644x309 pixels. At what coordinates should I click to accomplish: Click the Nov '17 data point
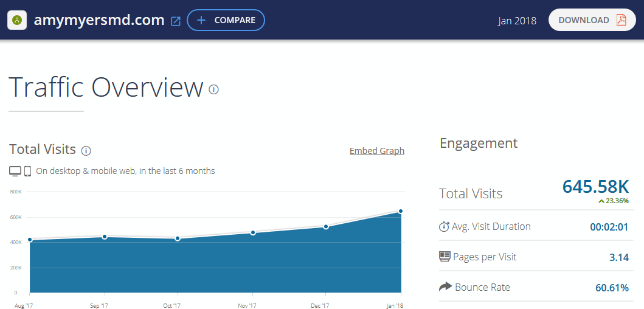tap(253, 233)
